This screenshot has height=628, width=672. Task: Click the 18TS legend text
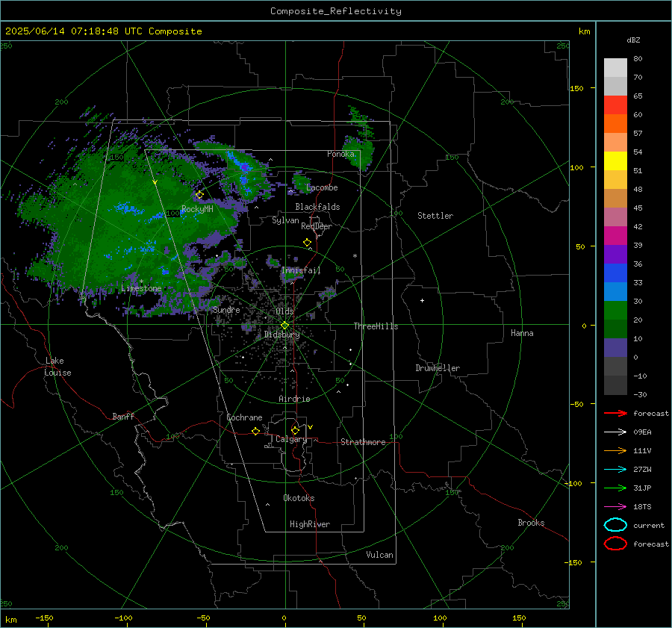[642, 507]
